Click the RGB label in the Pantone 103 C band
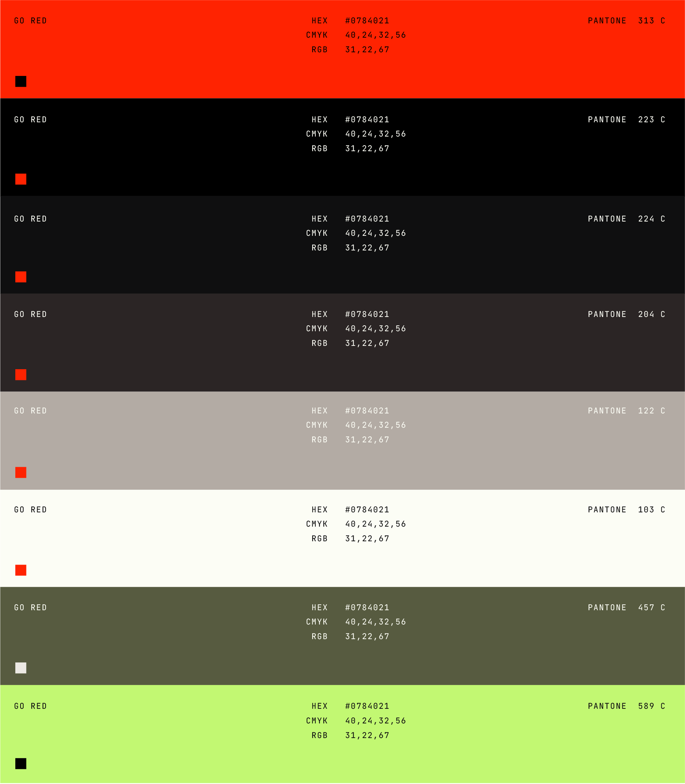This screenshot has width=685, height=784. (x=320, y=539)
